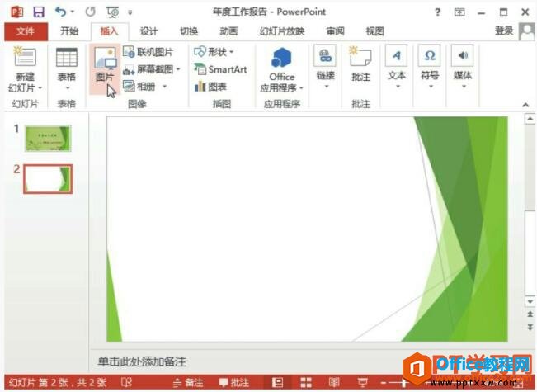Click zoom out minus button
The width and height of the screenshot is (537, 392).
click(x=384, y=382)
